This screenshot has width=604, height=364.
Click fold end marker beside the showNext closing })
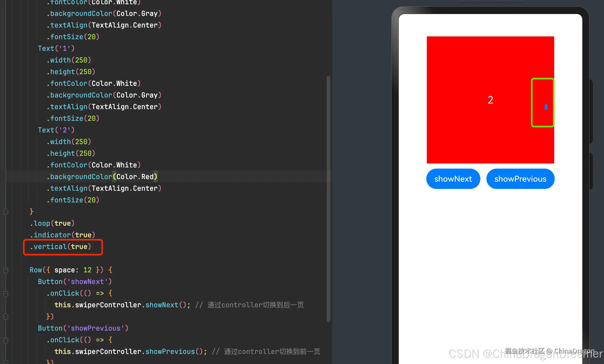6,317
